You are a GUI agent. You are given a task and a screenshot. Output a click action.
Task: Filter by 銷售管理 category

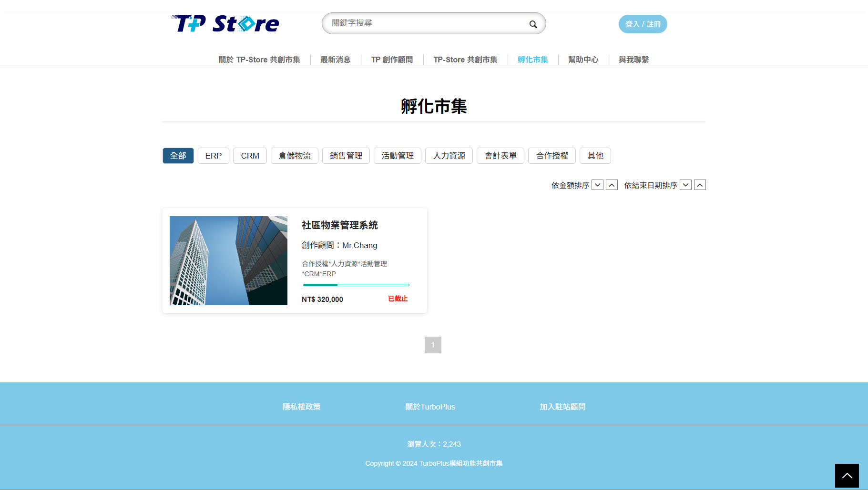346,156
